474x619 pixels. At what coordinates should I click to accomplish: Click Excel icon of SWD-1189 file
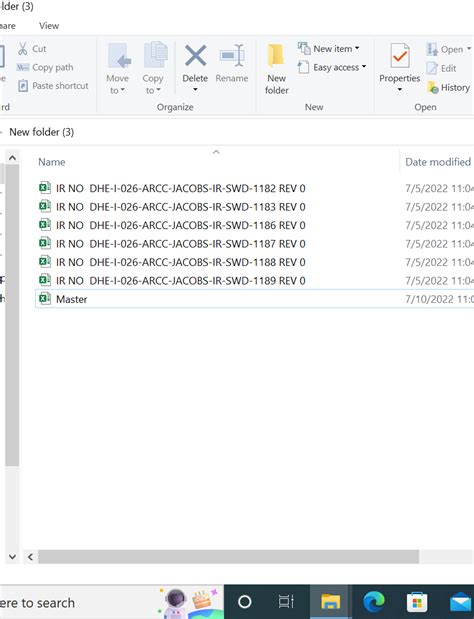45,280
